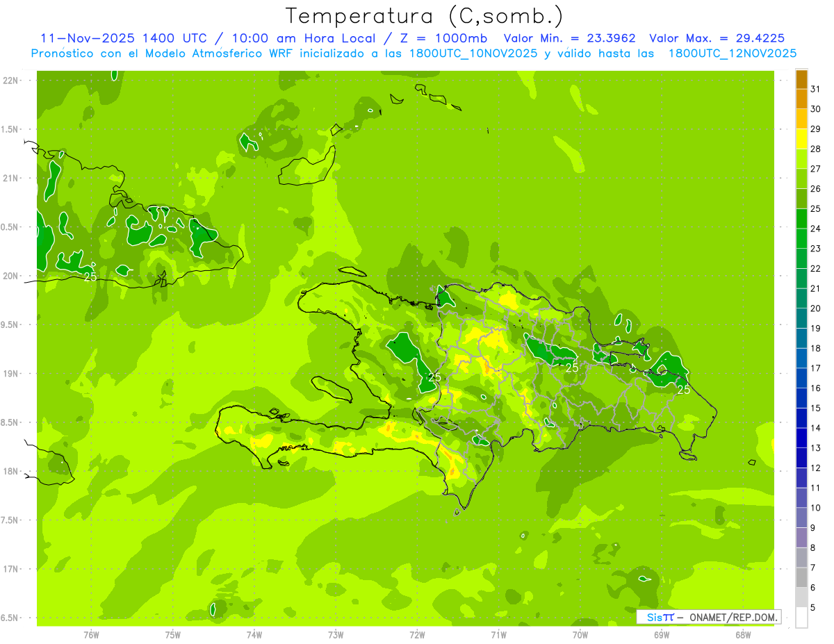
Task: Select the teal legend band between 19 and 20
Action: 801,319
